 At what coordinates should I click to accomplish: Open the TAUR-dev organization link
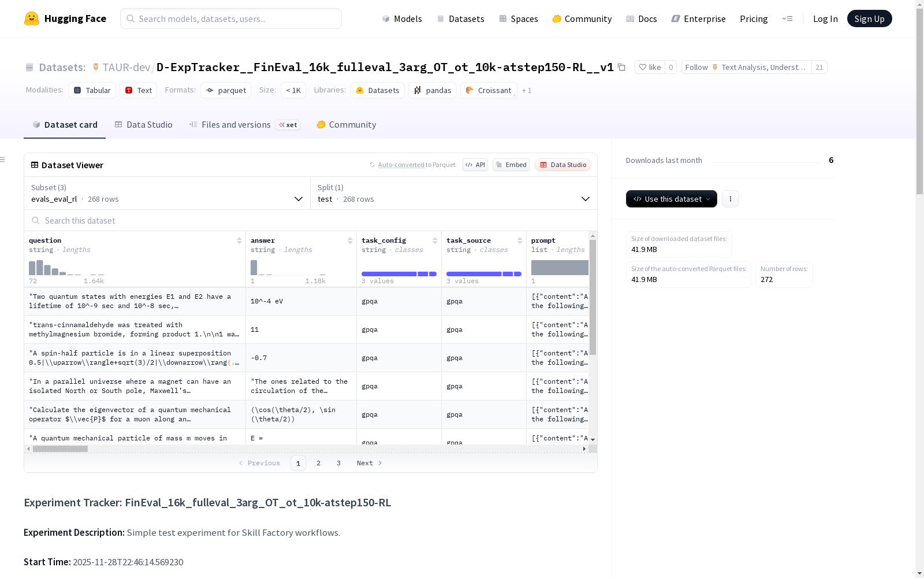click(126, 67)
